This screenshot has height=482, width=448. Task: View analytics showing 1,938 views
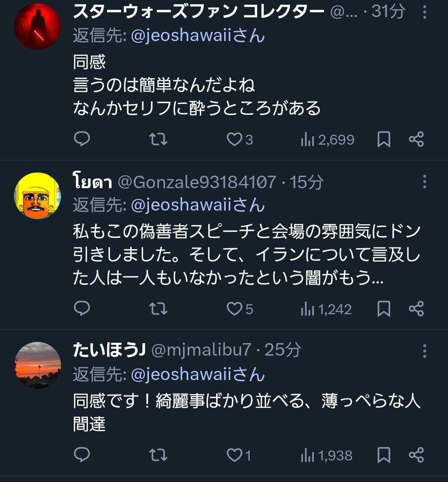click(x=326, y=455)
